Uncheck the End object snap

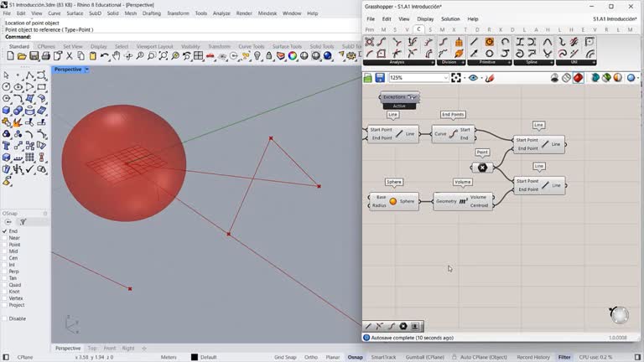click(x=4, y=231)
